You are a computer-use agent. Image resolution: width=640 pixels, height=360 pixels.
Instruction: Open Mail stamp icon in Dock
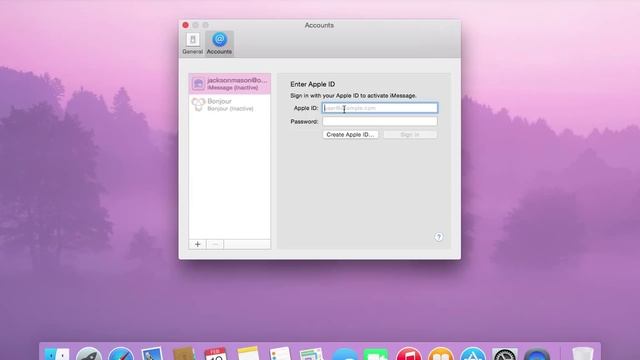(152, 354)
